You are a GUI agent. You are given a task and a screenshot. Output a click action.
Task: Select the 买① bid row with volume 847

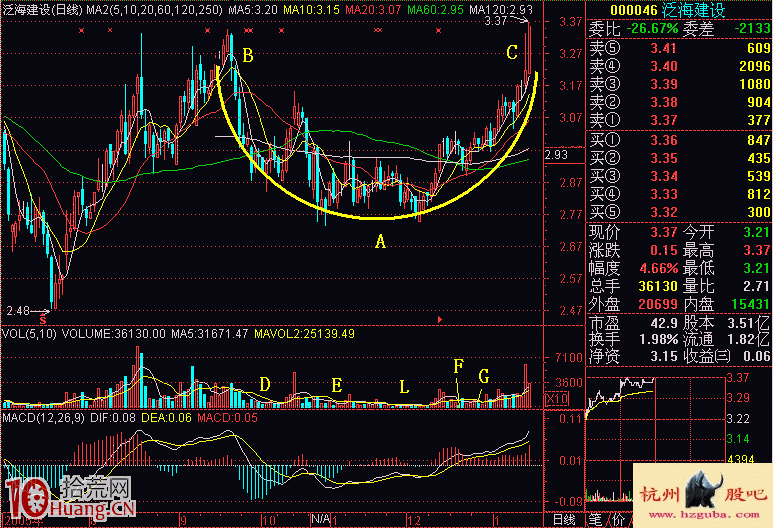679,141
